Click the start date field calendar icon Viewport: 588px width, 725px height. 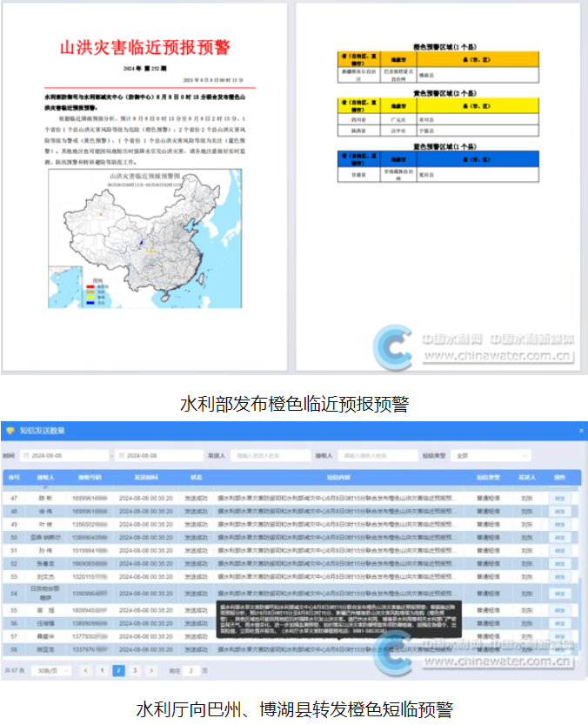pos(26,455)
